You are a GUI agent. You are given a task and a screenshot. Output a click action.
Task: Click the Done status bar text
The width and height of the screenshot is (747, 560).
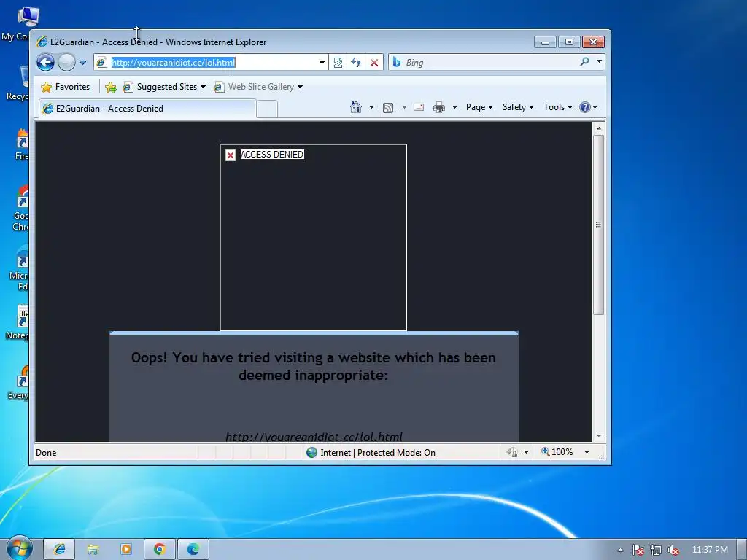46,452
